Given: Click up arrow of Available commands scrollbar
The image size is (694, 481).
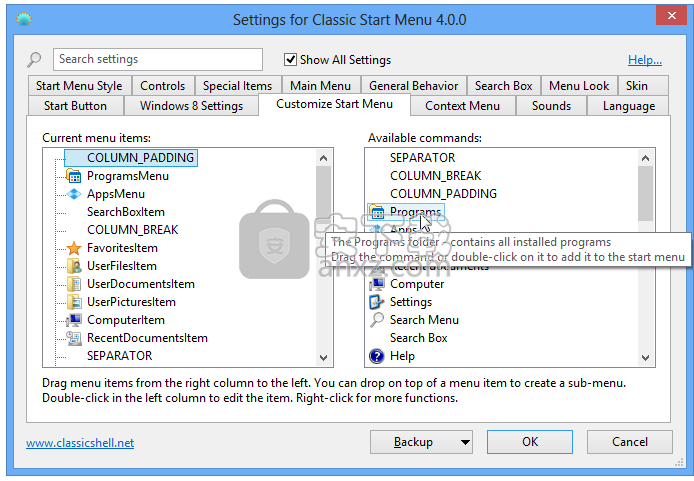Looking at the screenshot, I should tap(645, 158).
